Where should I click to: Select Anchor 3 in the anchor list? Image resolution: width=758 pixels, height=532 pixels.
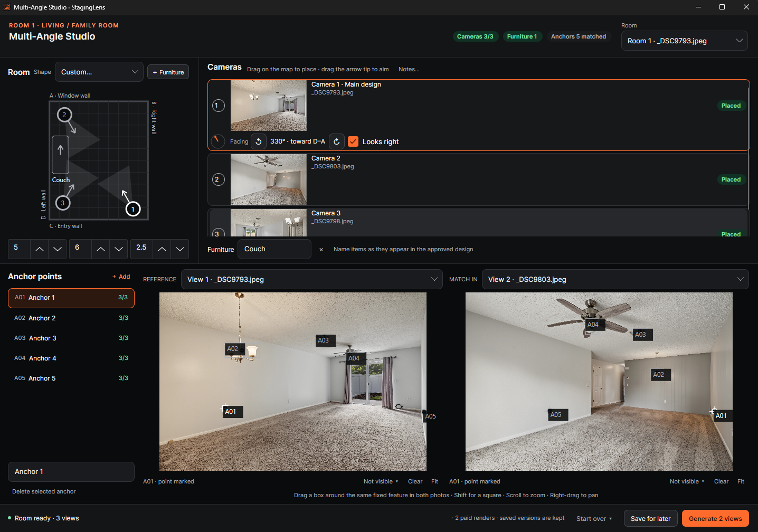tap(71, 338)
